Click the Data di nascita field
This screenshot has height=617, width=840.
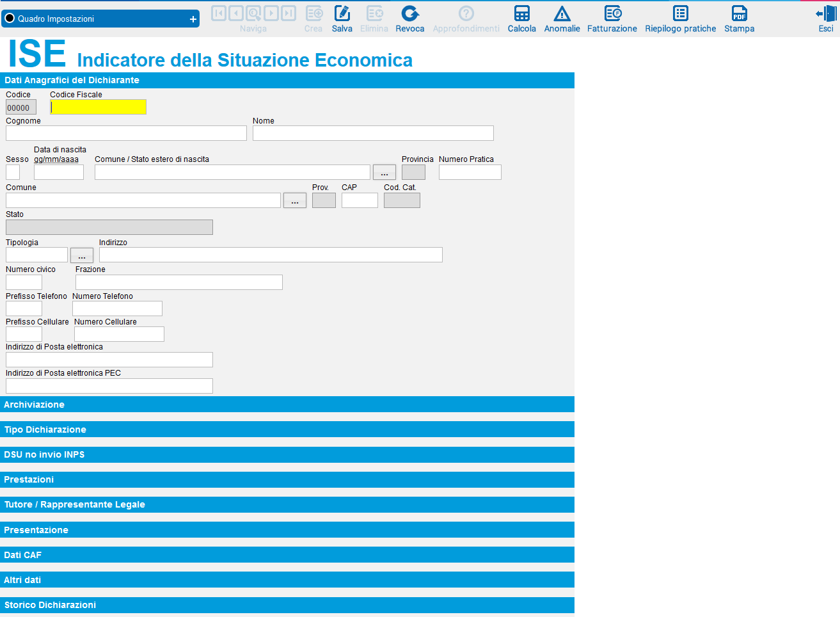click(x=59, y=172)
